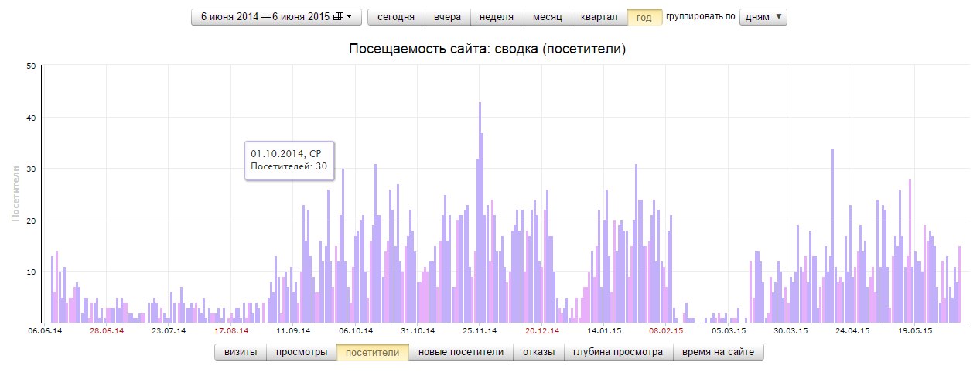
Task: Open the 'дням' grouping dropdown
Action: [x=763, y=17]
